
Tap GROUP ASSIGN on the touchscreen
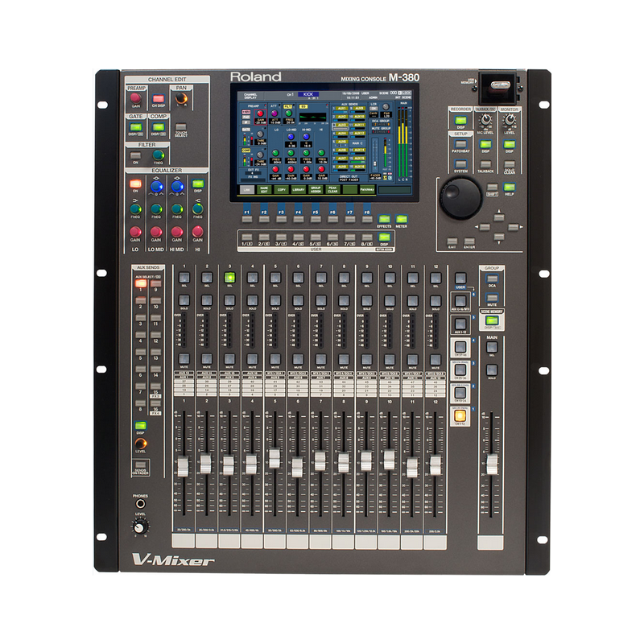[x=316, y=190]
